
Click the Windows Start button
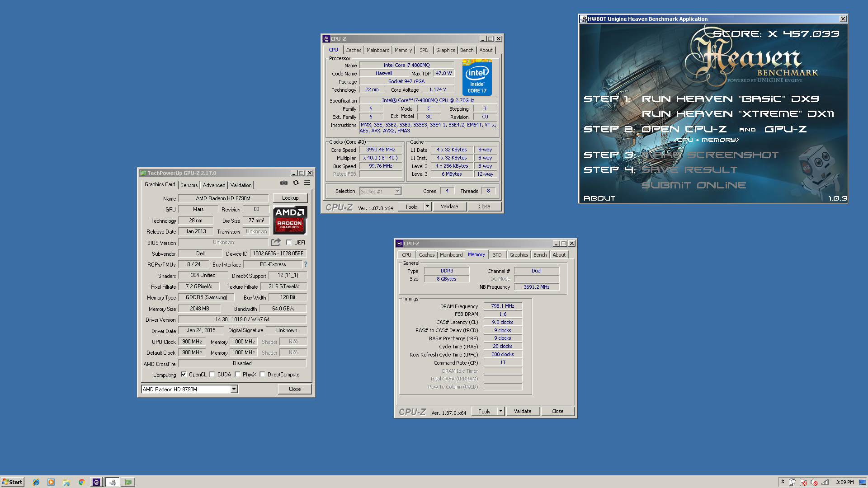(12, 482)
